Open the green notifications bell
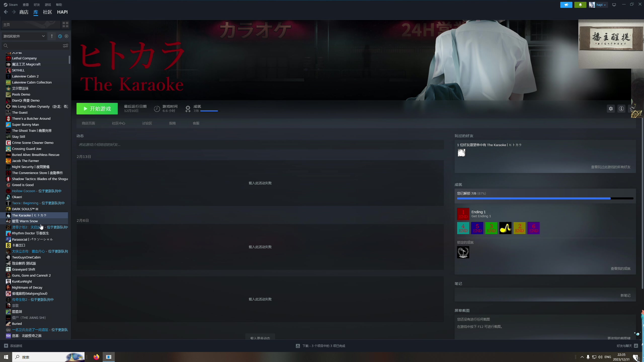This screenshot has width=644, height=362. pos(580,5)
